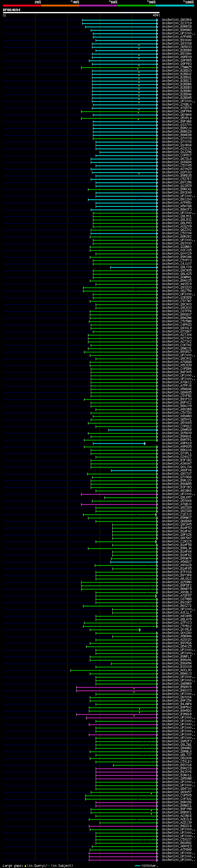This screenshot has height=868, width=197.
Task: Select the UniRef100_Q9M2F3 label
Action: click(x=176, y=741)
